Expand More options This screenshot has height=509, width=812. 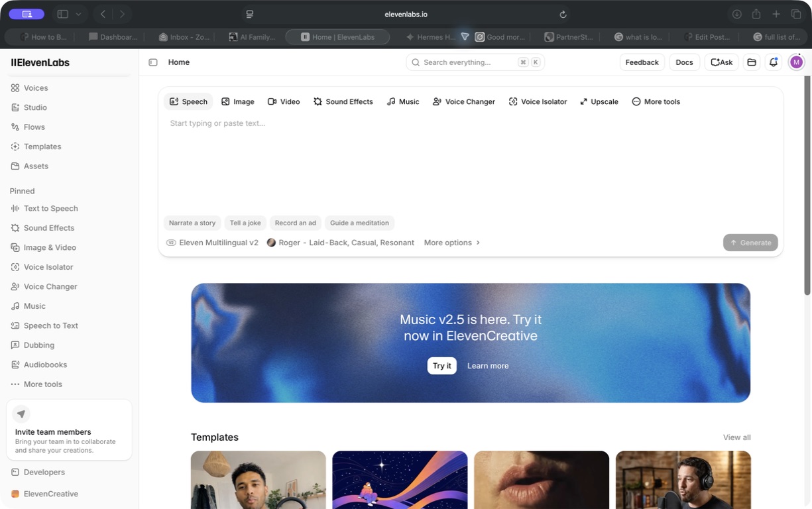coord(451,243)
